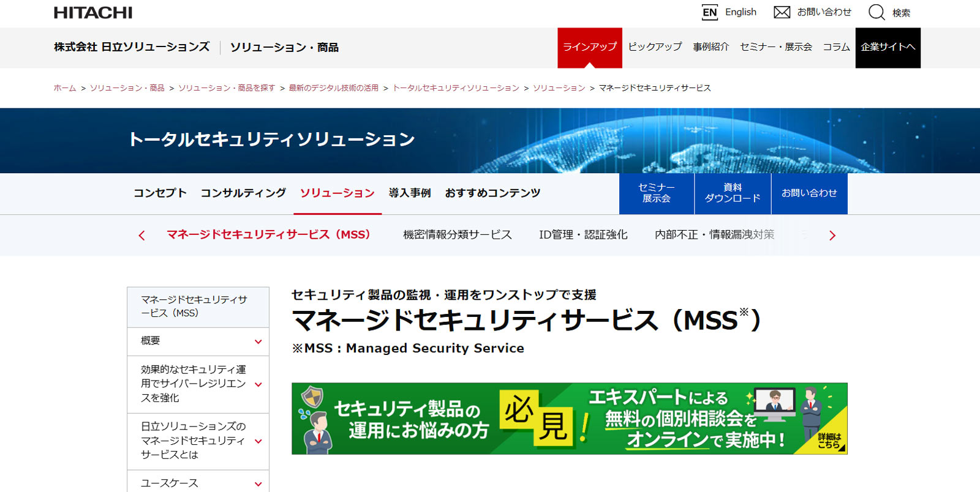Go to 企業サイトへ button
This screenshot has width=980, height=492.
coord(888,48)
